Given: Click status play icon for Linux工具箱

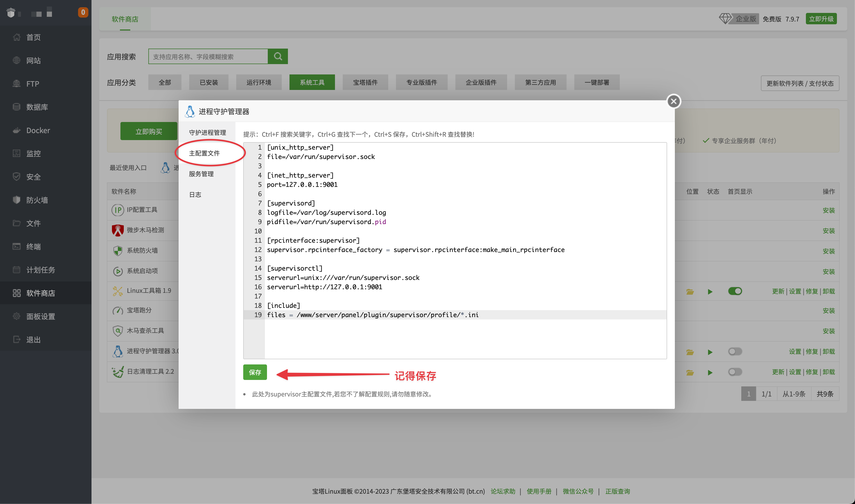Looking at the screenshot, I should click(710, 291).
